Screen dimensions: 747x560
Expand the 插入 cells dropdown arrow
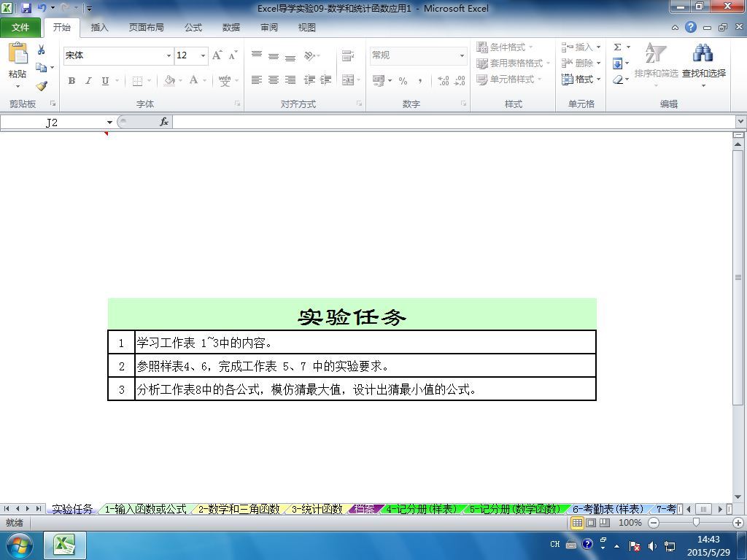point(598,47)
